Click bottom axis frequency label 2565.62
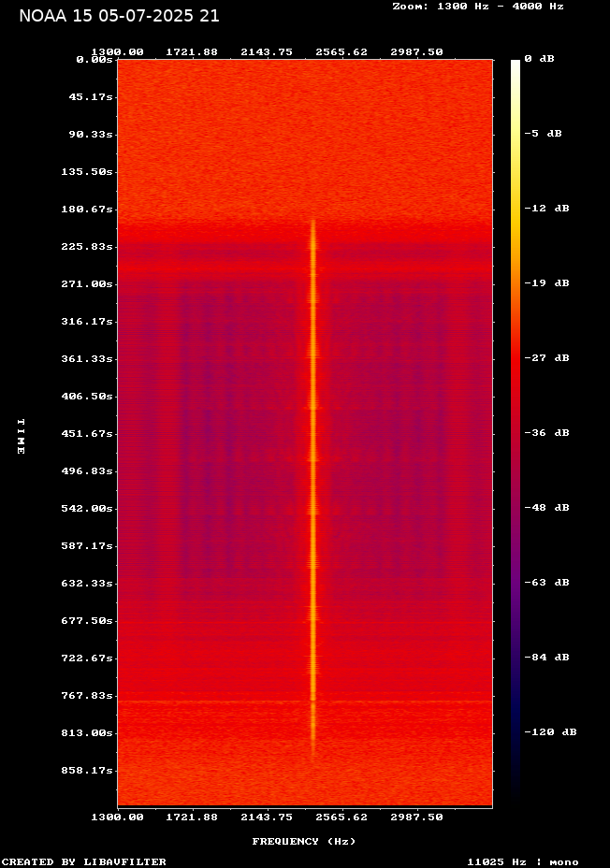The height and width of the screenshot is (868, 610). pyautogui.click(x=341, y=817)
